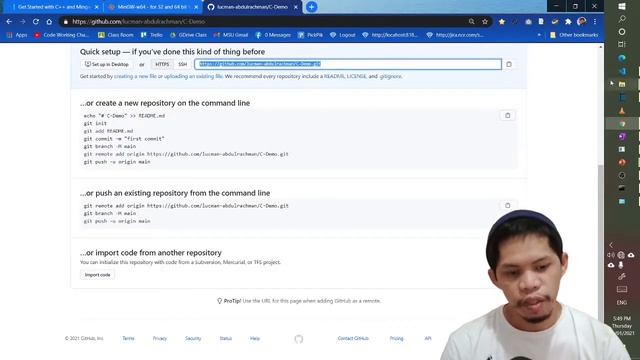Image resolution: width=640 pixels, height=360 pixels.
Task: Open the Chrome profile avatar
Action: (582, 21)
